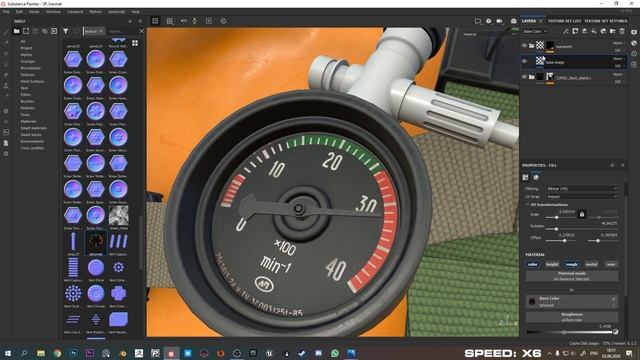This screenshot has height=360, width=640.
Task: Open the File menu
Action: [6, 12]
